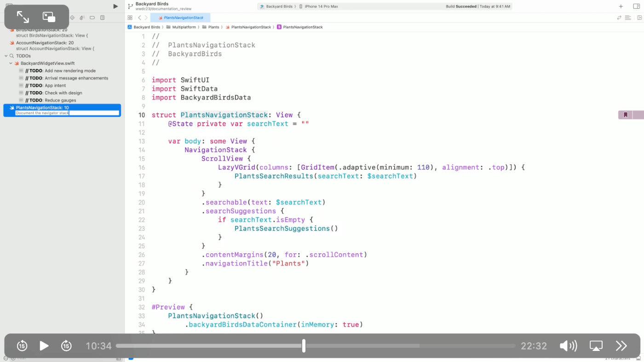The image size is (644, 362).
Task: Add editor on right
Action: (638, 18)
